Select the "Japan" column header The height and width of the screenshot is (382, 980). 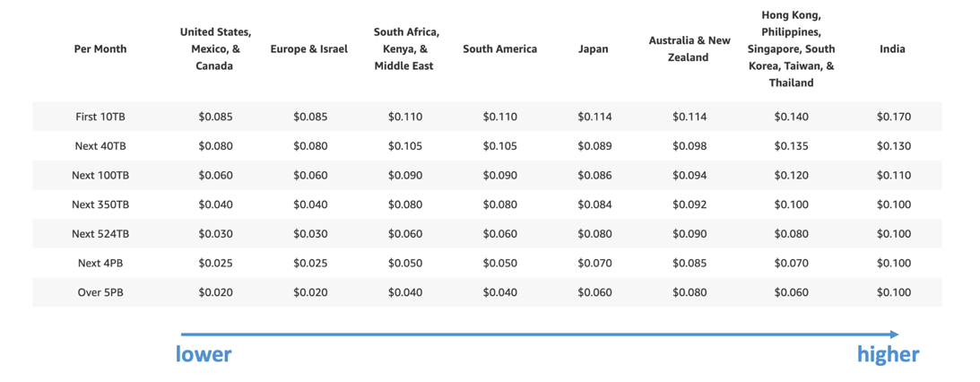tap(594, 49)
